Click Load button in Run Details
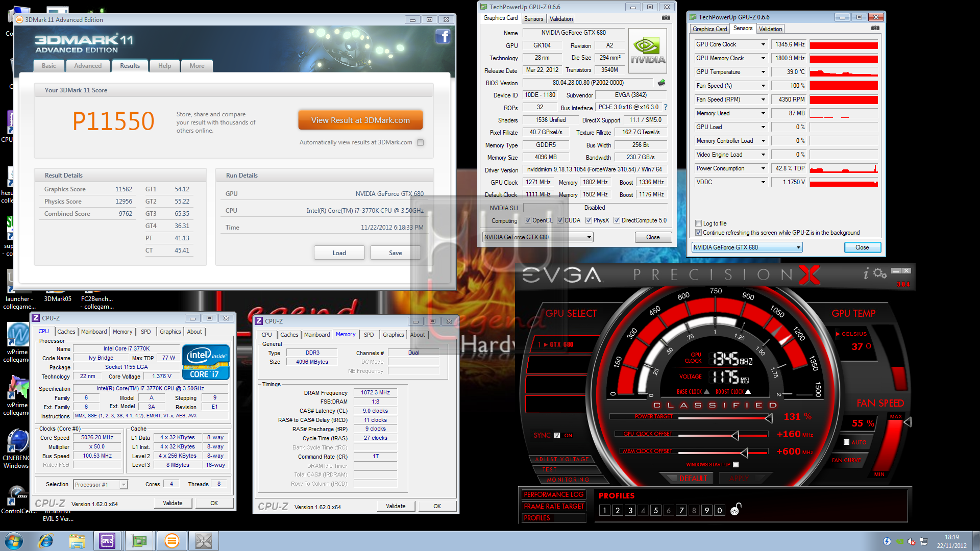Viewport: 980px width, 551px height. tap(339, 253)
